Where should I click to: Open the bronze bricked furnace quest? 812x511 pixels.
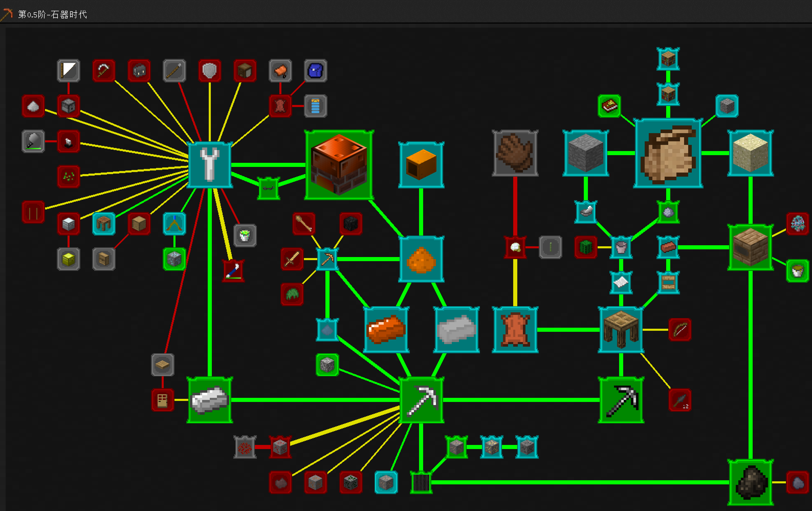click(x=339, y=165)
